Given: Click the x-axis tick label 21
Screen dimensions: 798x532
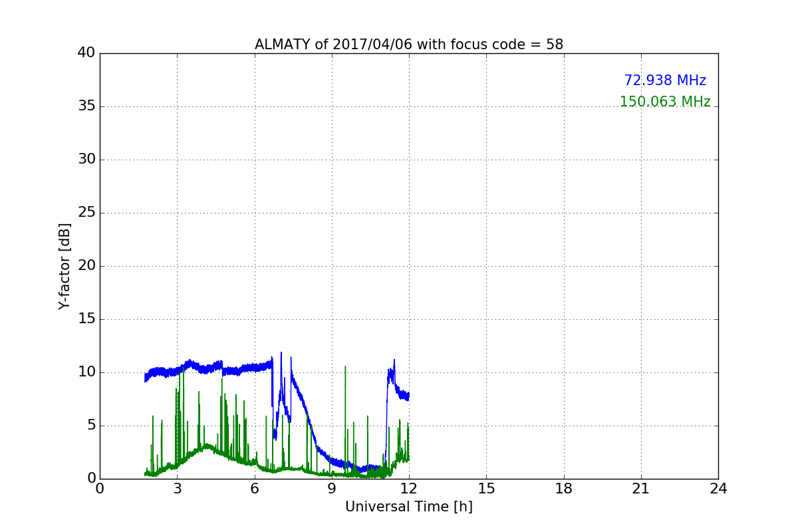Looking at the screenshot, I should pos(641,489).
